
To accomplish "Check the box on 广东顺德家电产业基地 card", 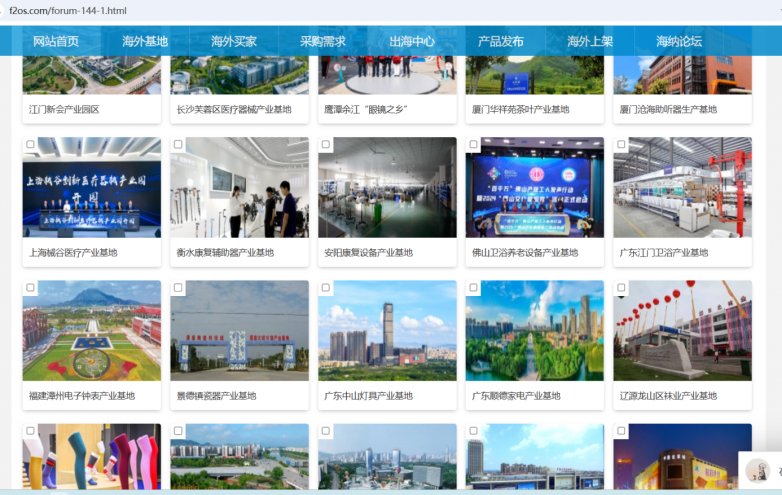I will click(474, 288).
